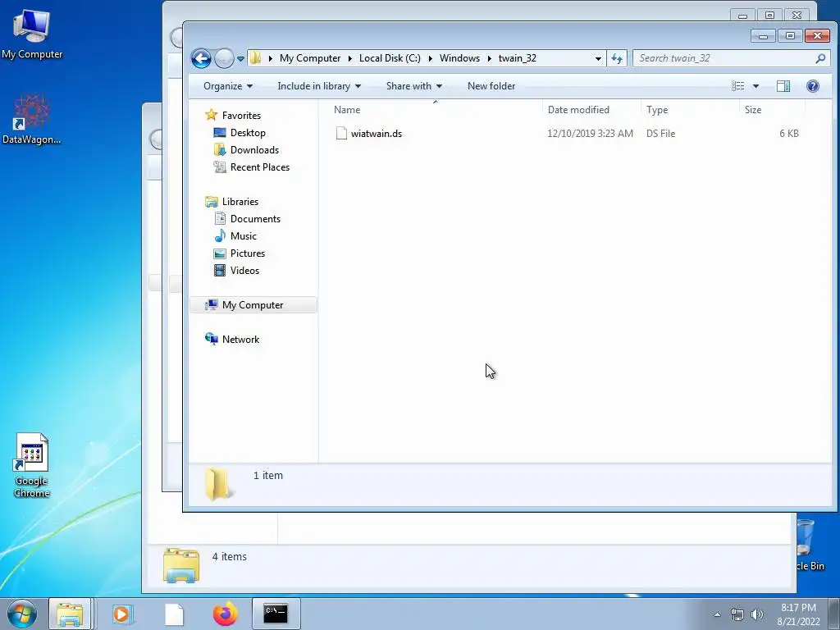Click the Network globe icon in sidebar
Viewport: 840px width, 630px height.
pyautogui.click(x=211, y=339)
